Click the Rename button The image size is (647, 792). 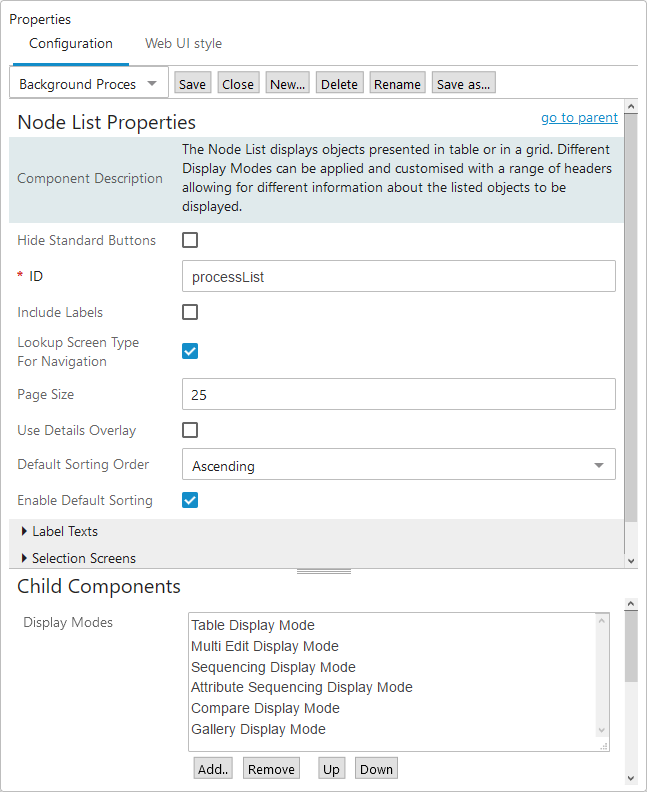tap(397, 84)
